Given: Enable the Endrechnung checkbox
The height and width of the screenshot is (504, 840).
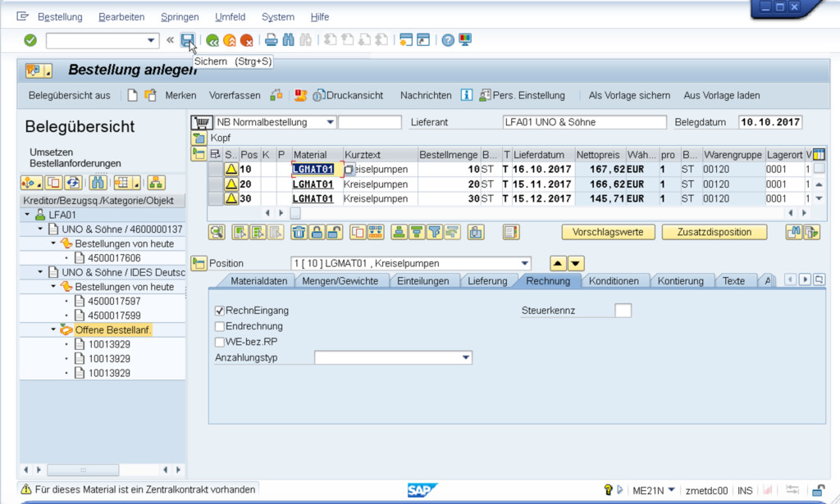Looking at the screenshot, I should [220, 326].
